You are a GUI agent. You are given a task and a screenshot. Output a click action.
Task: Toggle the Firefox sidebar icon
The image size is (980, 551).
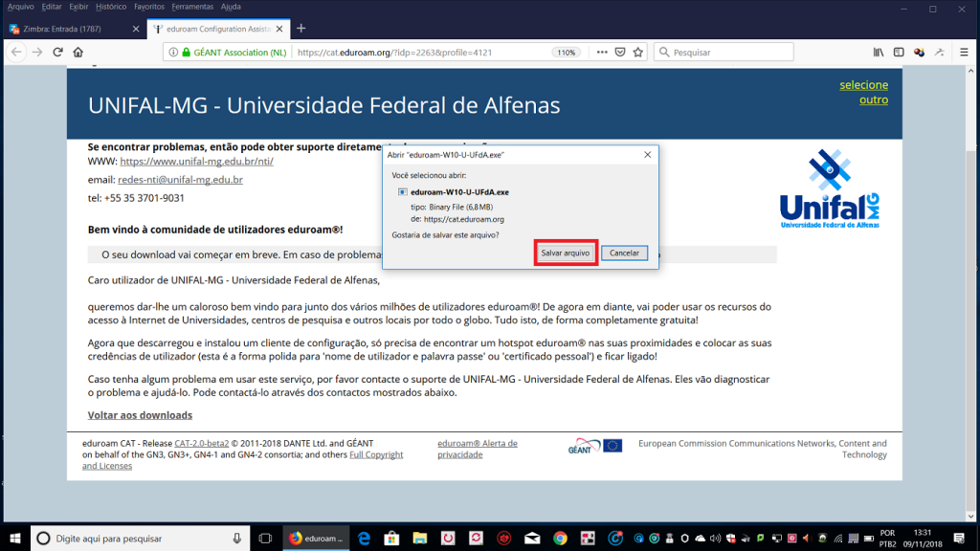[899, 53]
